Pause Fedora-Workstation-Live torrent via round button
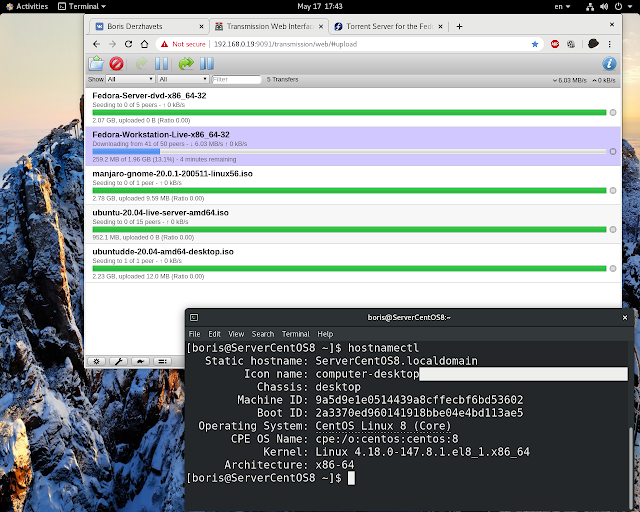 pos(613,151)
